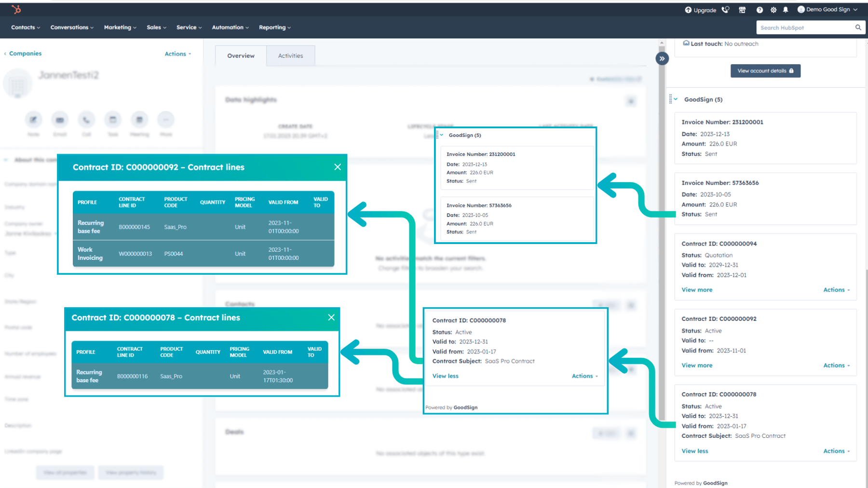
Task: Open Actions dropdown for contract C000000094
Action: [837, 290]
